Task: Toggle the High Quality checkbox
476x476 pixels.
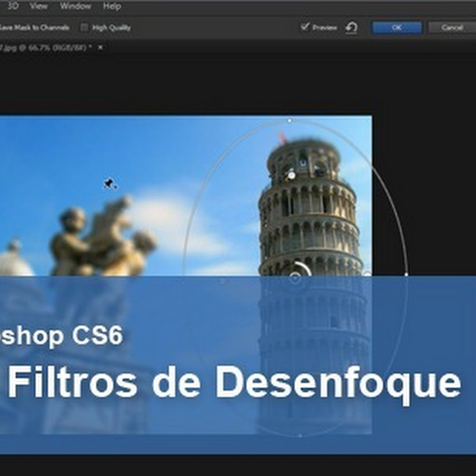Action: [x=84, y=27]
